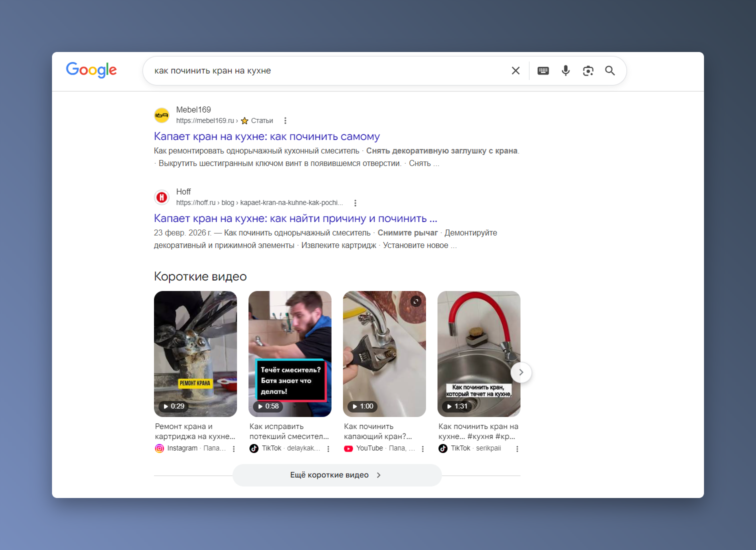
Task: Search by image with the Lens icon
Action: click(x=588, y=71)
